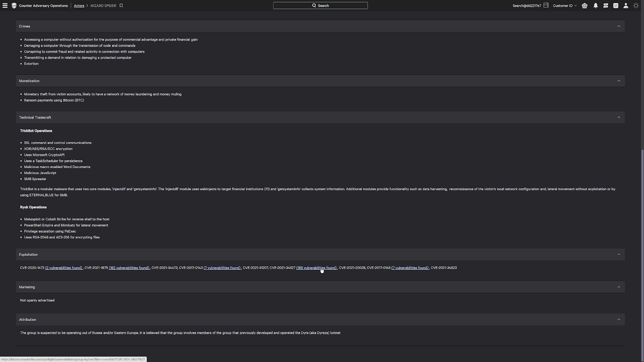Click the page vertical scrollbar
Screen dimensions: 644x362
642,255
